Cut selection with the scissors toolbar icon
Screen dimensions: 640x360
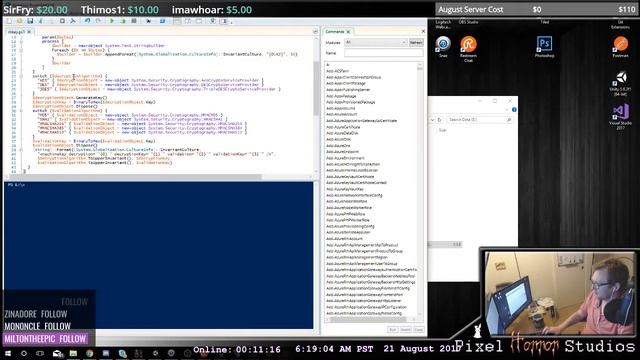(40, 21)
